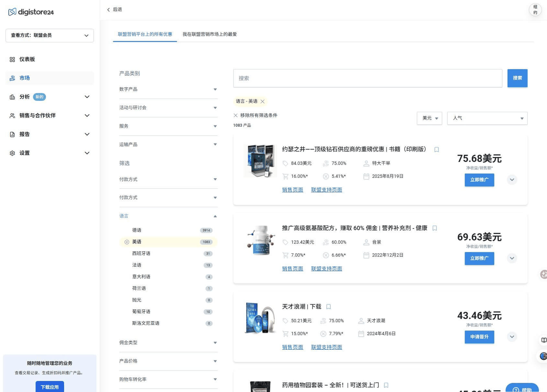This screenshot has width=547, height=392.
Task: Open 联盟支持页面 link of 天才浪潮
Action: 326,347
